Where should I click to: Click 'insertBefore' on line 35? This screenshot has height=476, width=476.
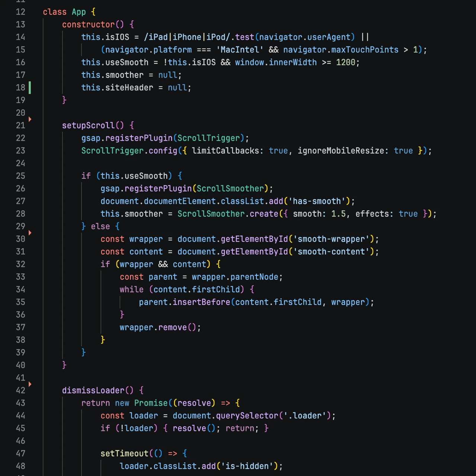coord(202,302)
